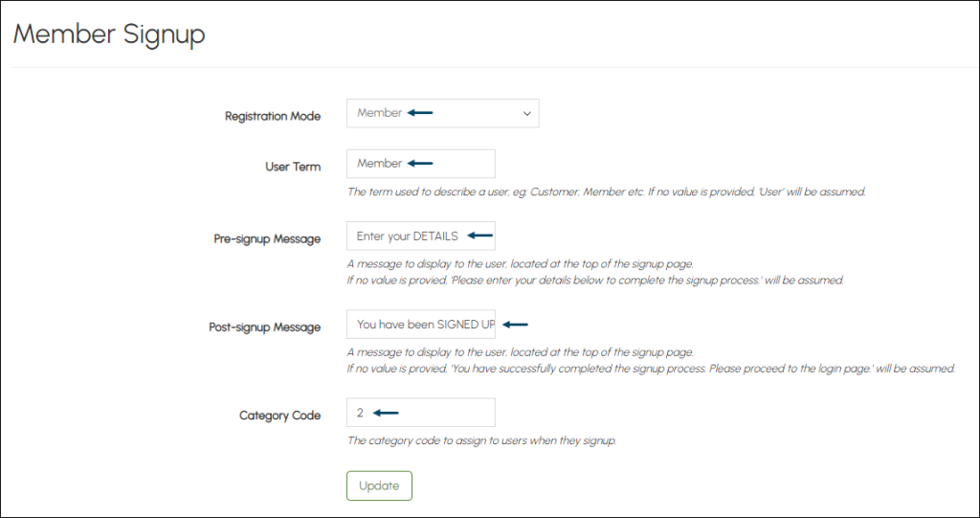
Task: Click the chevron arrow in Registration Mode
Action: (x=527, y=114)
